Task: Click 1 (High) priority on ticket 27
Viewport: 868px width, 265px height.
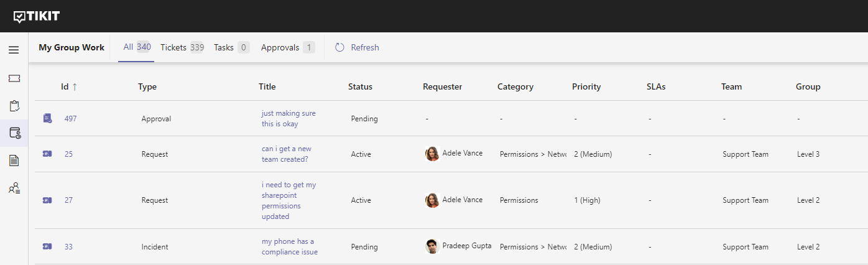Action: click(x=587, y=200)
